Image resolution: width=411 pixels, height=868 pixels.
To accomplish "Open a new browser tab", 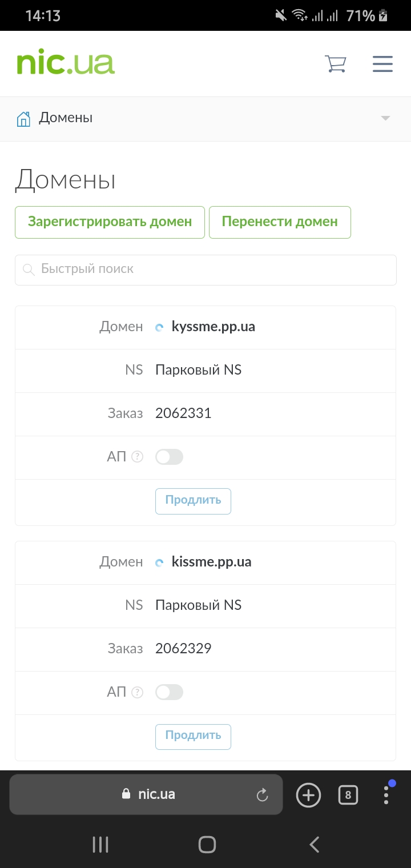I will (308, 794).
